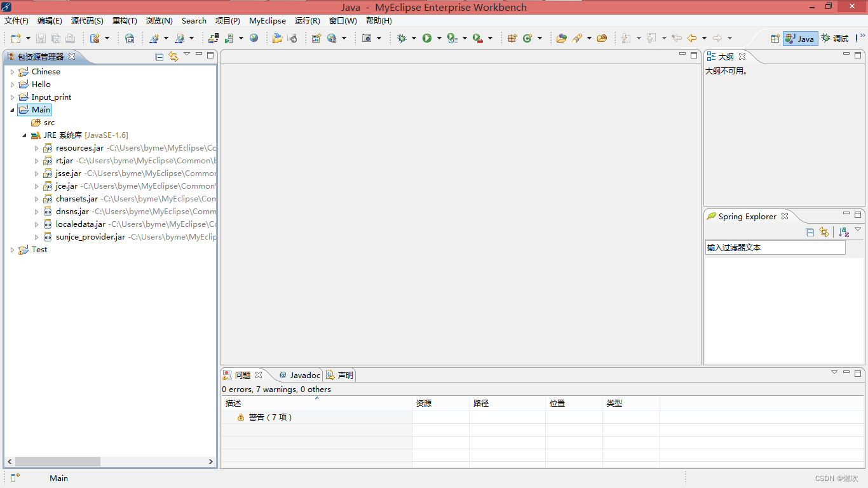Click the Web 2.0 browser toolbar icon
Image resolution: width=868 pixels, height=488 pixels.
pos(130,38)
